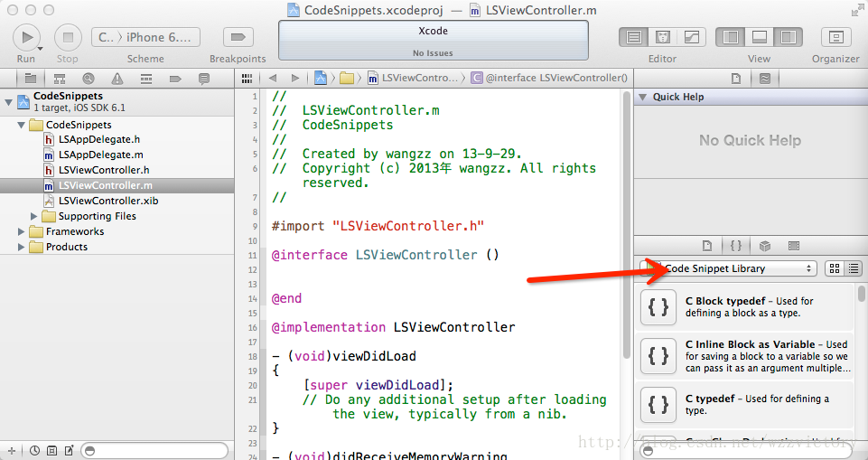This screenshot has height=460, width=868.
Task: Show the Breakpoint navigator
Action: click(175, 79)
